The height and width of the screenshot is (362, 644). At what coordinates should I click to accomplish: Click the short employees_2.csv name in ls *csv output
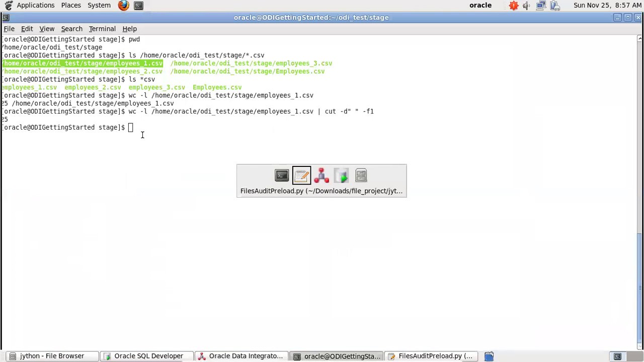93,87
